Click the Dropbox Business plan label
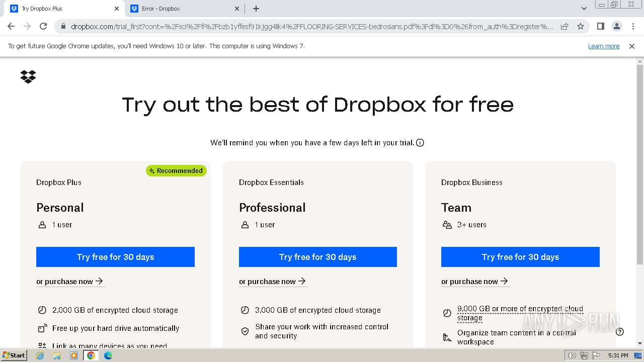The height and width of the screenshot is (362, 644). click(472, 183)
